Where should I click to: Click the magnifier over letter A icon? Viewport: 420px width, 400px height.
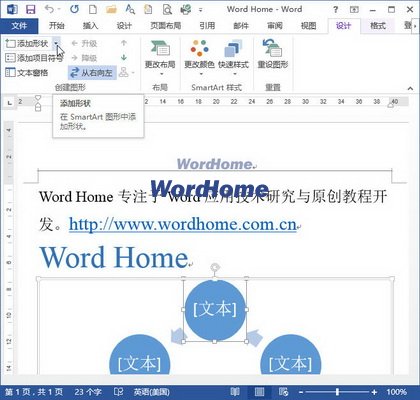pos(130,9)
